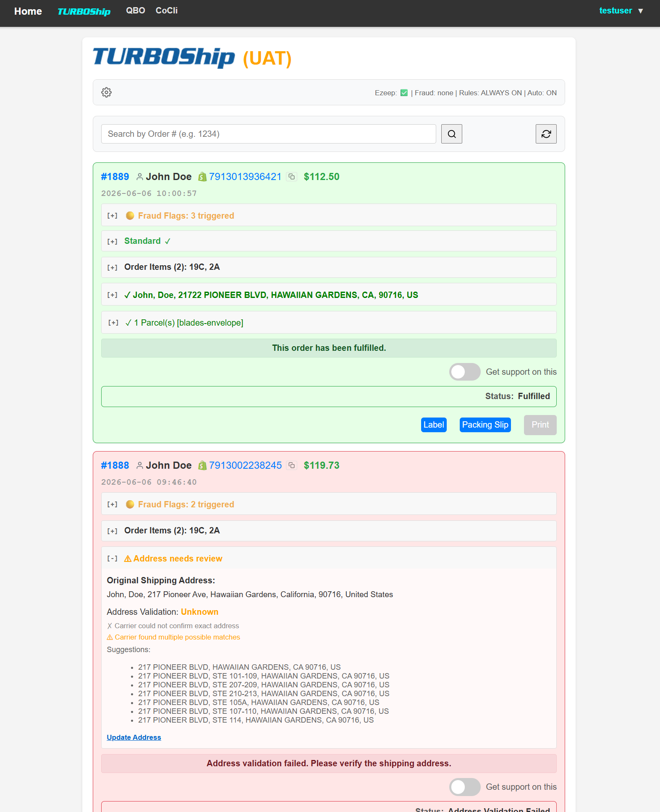Viewport: 660px width, 812px height.
Task: Click the Address Validation Unknown status
Action: click(199, 612)
